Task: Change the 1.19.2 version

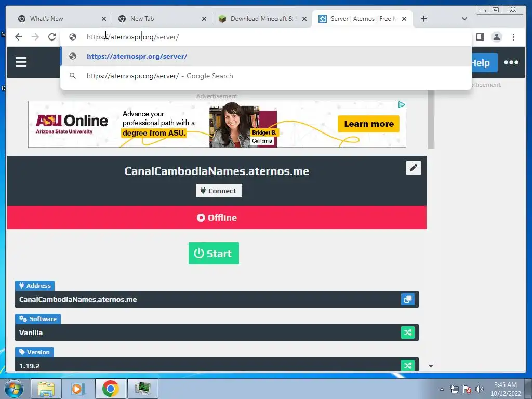Action: 407,365
